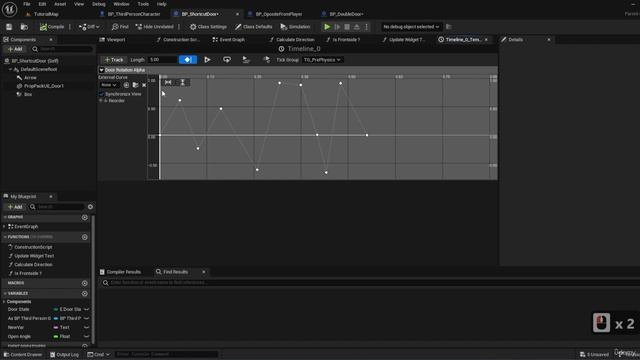
Task: Click the timeline Length input field
Action: tap(162, 60)
